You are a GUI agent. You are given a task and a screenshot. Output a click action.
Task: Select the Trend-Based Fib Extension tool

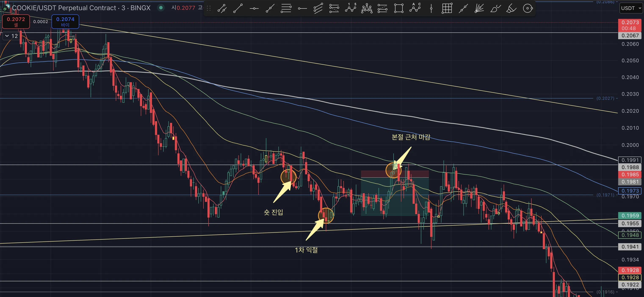click(334, 8)
